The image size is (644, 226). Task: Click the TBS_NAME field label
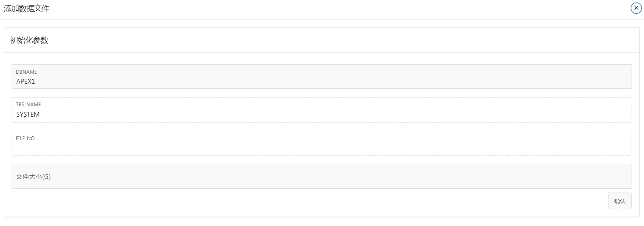click(x=28, y=105)
